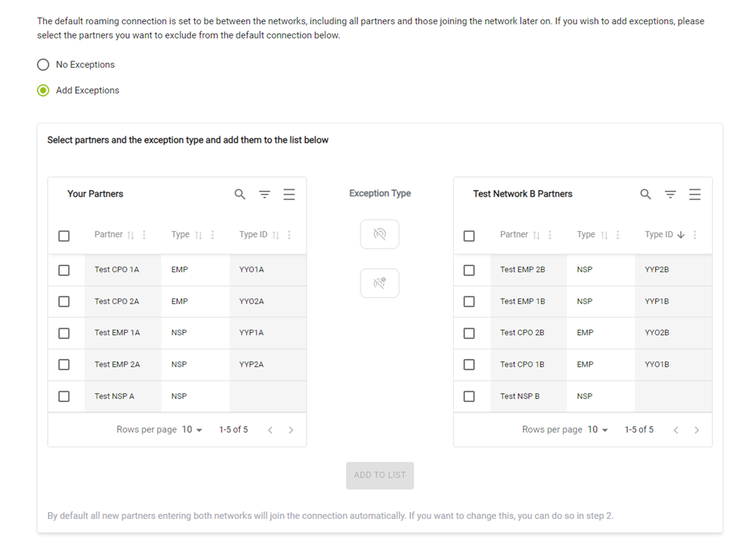This screenshot has height=550, width=756.
Task: Open filter in Your Partners table
Action: click(264, 194)
